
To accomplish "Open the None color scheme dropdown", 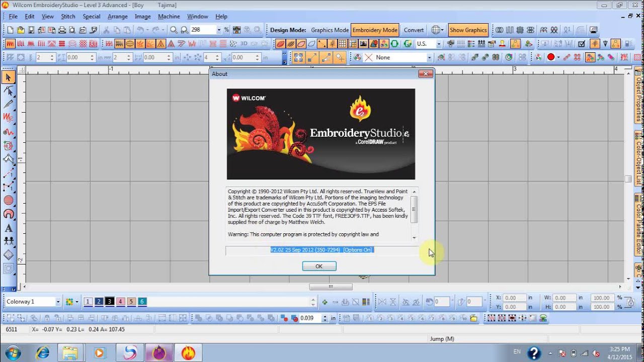I will point(429,57).
